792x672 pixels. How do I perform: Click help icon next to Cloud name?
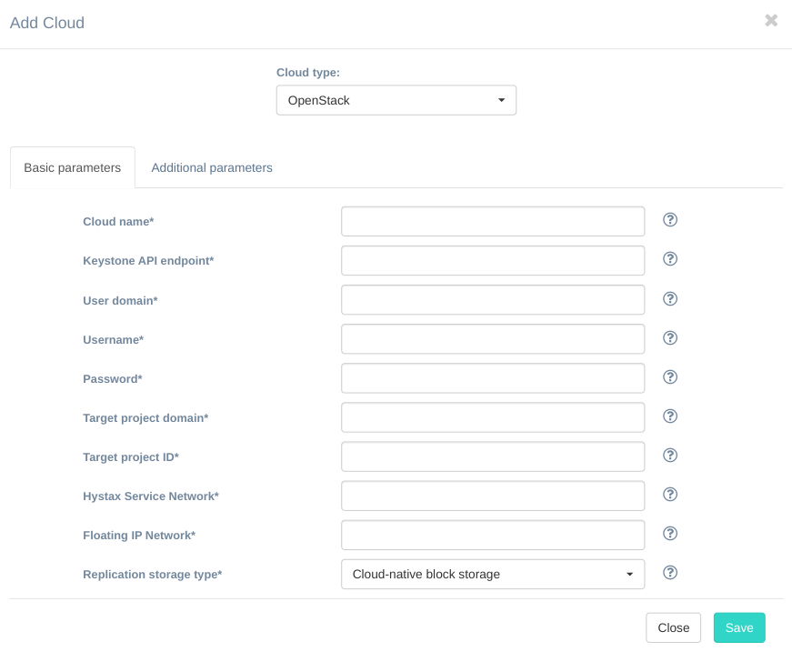(x=670, y=220)
